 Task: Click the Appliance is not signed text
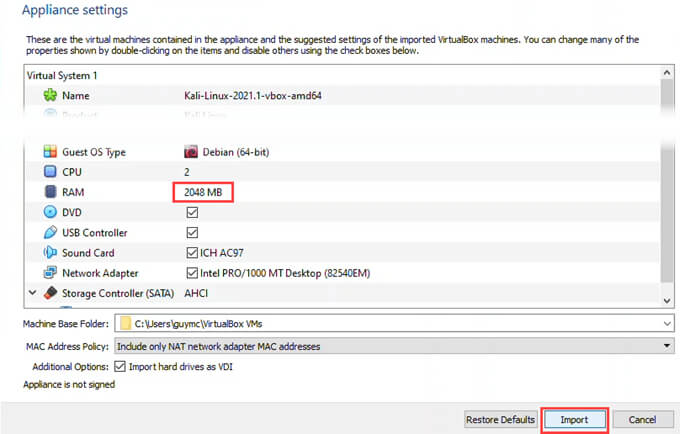(69, 385)
